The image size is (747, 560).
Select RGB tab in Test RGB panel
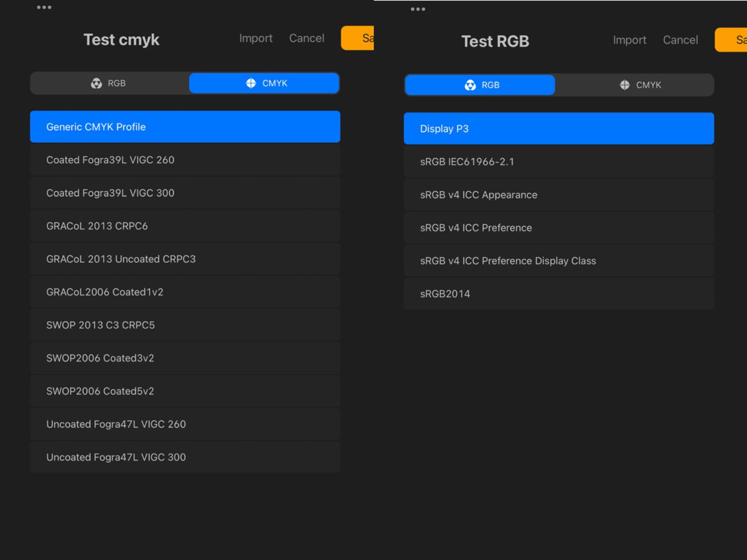(480, 85)
